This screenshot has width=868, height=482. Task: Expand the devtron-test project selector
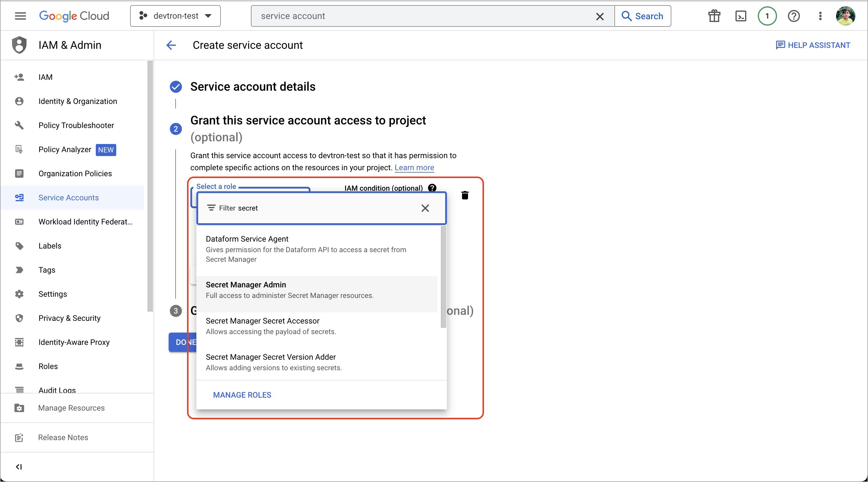point(175,16)
